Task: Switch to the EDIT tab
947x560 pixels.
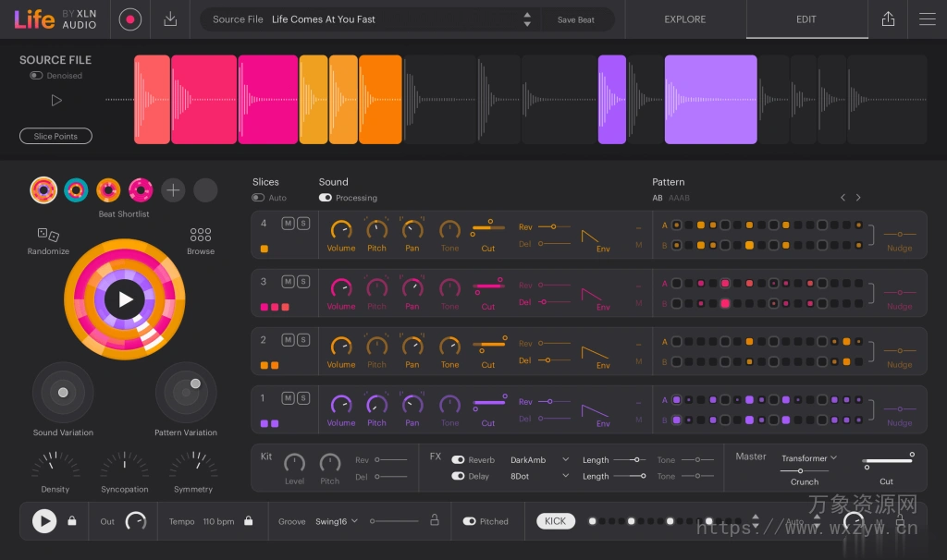Action: pyautogui.click(x=806, y=18)
